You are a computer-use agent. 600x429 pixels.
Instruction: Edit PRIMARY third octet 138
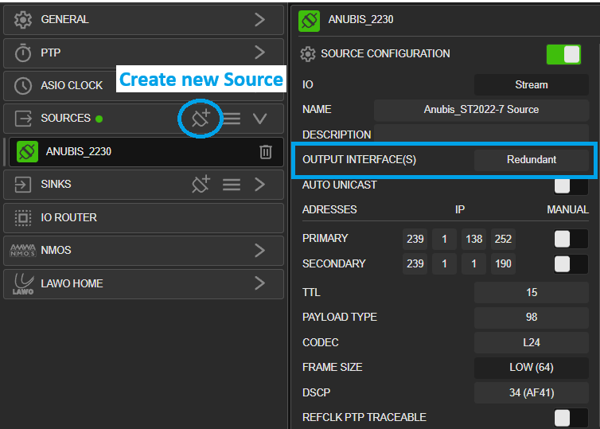[474, 239]
